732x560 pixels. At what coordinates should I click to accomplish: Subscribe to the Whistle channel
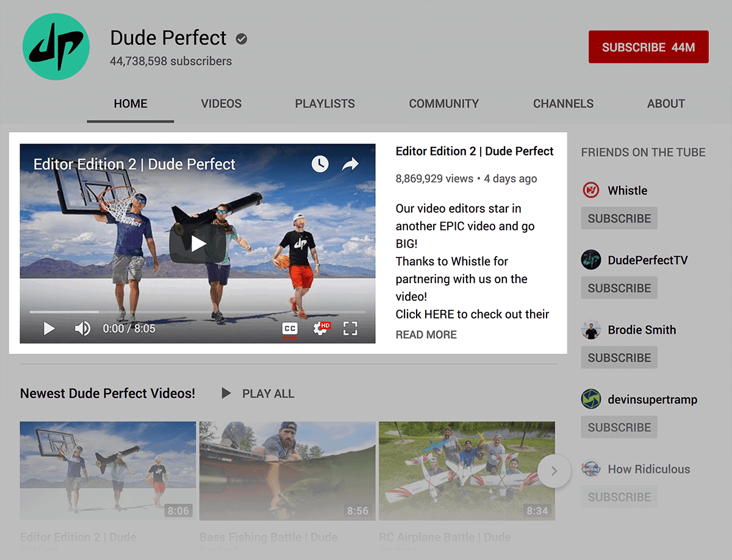[x=619, y=218]
